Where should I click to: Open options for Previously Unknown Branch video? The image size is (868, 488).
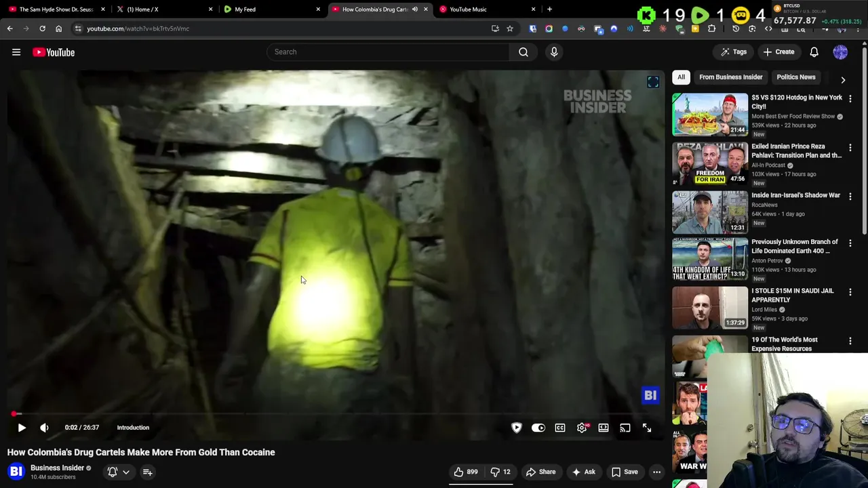point(850,243)
